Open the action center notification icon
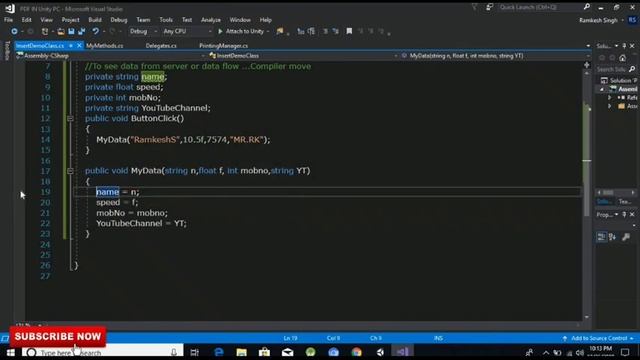640x360 pixels. coord(625,352)
